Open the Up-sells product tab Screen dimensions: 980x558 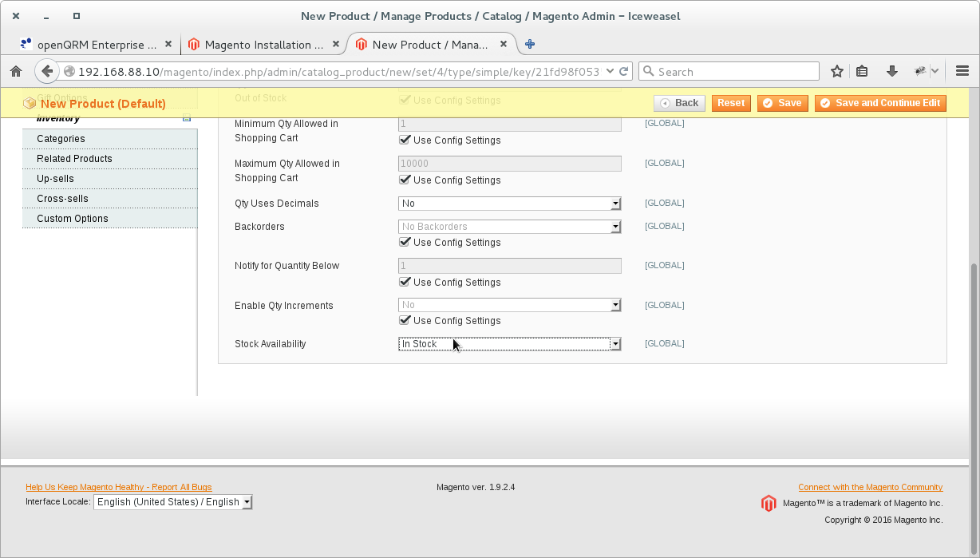(x=109, y=179)
